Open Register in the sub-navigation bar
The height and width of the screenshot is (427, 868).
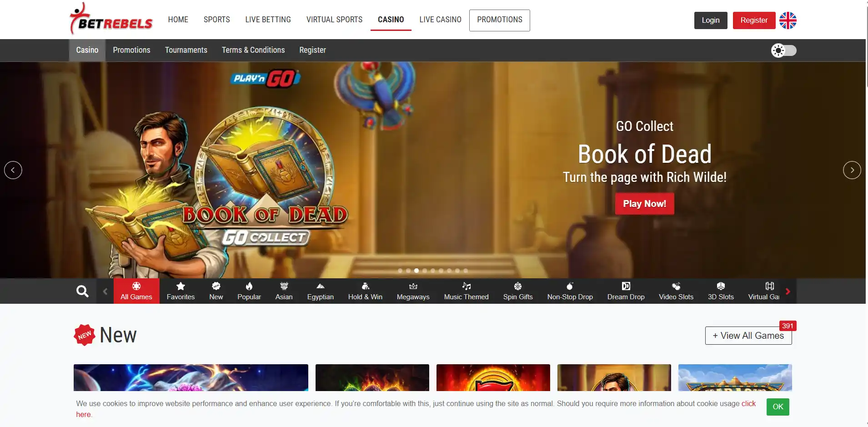pyautogui.click(x=313, y=50)
